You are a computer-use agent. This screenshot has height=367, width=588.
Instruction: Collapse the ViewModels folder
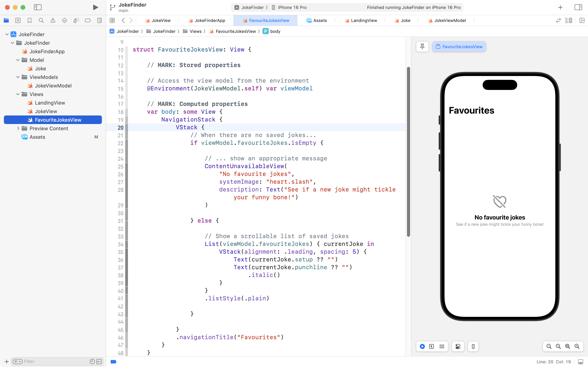coord(18,77)
